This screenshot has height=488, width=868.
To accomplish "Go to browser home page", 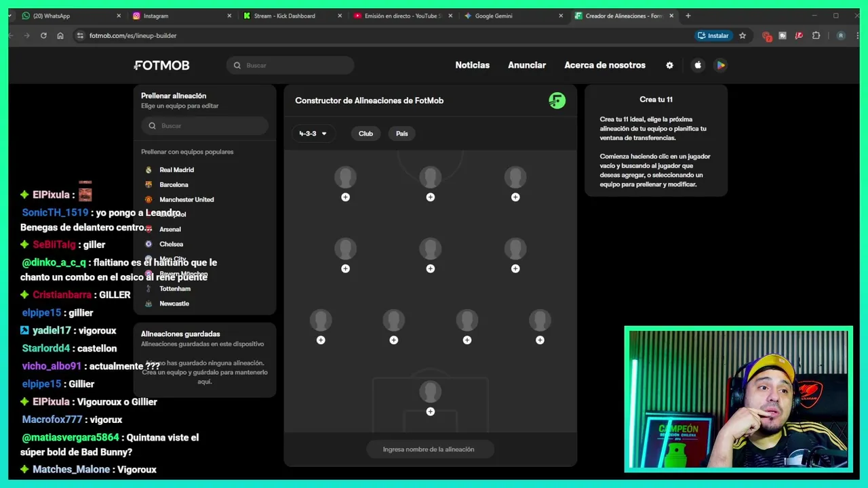I will coord(60,35).
